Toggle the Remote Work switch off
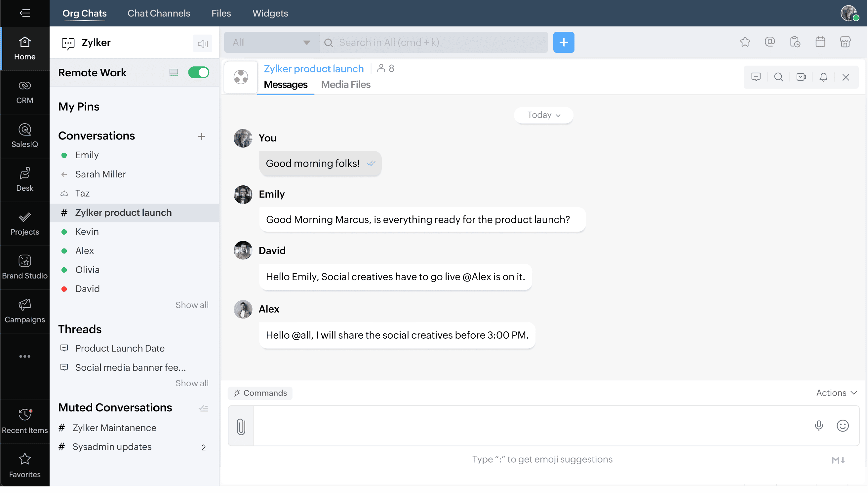The height and width of the screenshot is (493, 868). pyautogui.click(x=198, y=72)
